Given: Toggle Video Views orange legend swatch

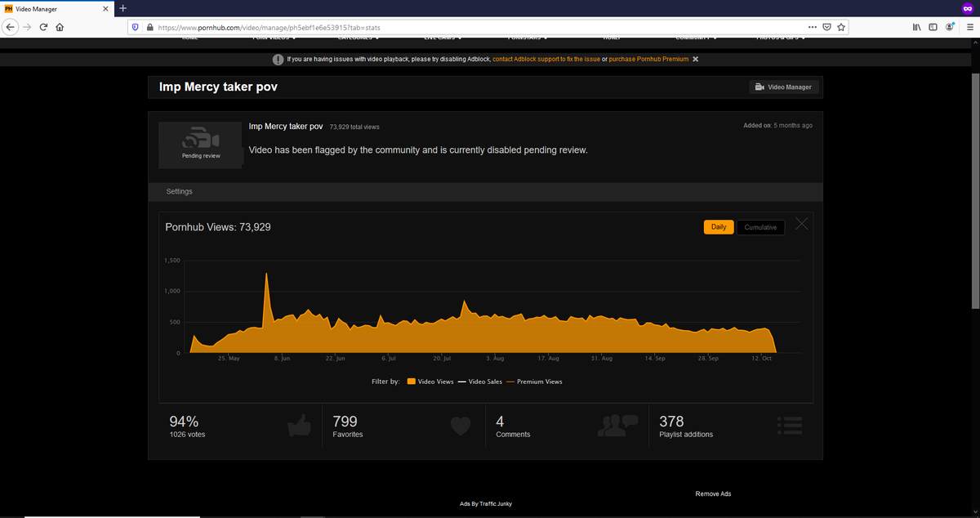Looking at the screenshot, I should [412, 382].
